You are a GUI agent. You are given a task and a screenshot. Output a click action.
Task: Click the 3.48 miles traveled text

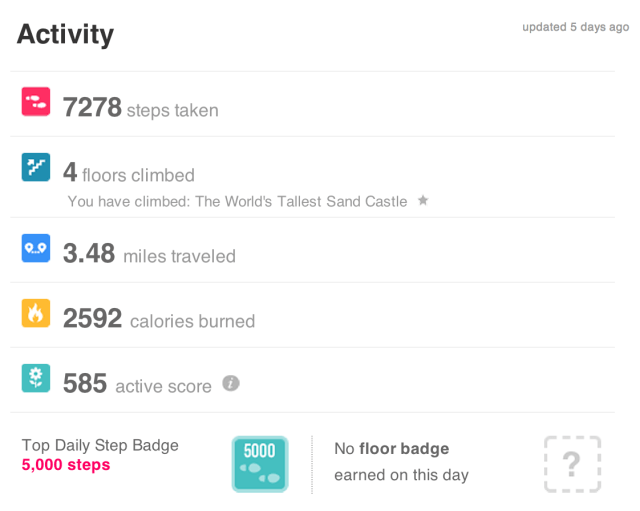point(149,254)
